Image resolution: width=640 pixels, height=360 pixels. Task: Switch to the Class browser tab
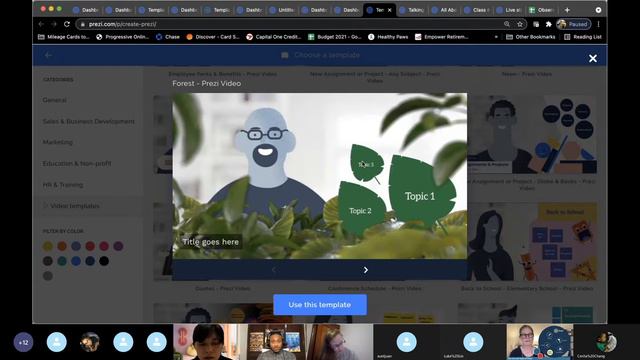pyautogui.click(x=476, y=10)
